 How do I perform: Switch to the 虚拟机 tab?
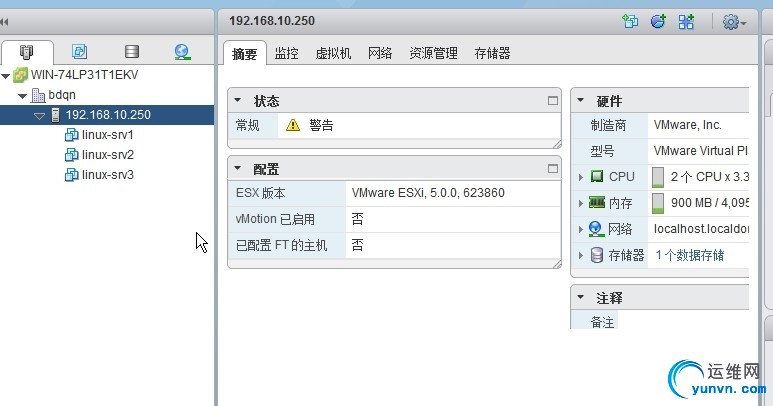(x=333, y=53)
